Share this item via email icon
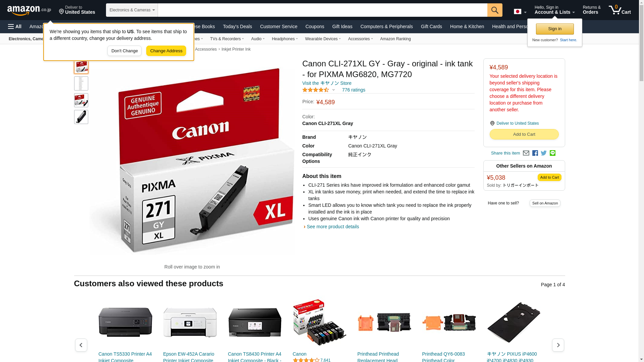This screenshot has width=644, height=362. (526, 153)
